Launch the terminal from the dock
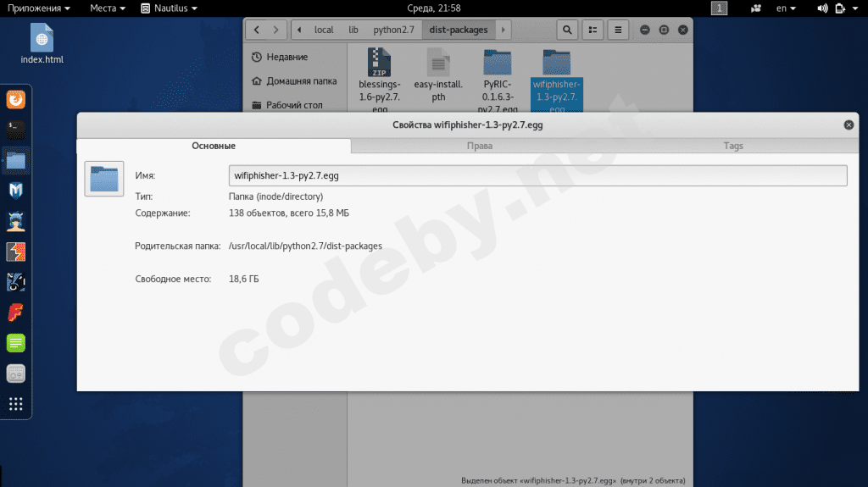The width and height of the screenshot is (868, 487). (15, 130)
